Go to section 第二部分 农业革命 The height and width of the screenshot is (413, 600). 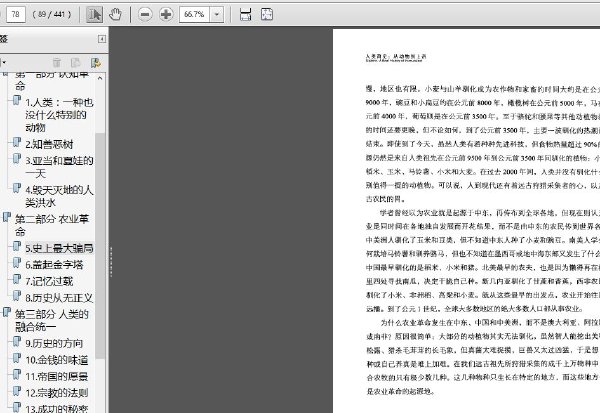click(x=52, y=225)
